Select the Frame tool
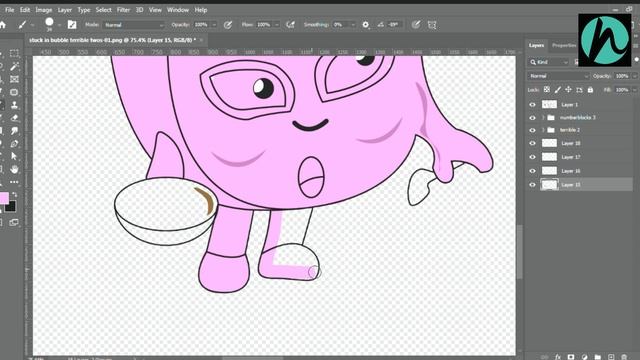Viewport: 640px width, 360px height. [14, 79]
